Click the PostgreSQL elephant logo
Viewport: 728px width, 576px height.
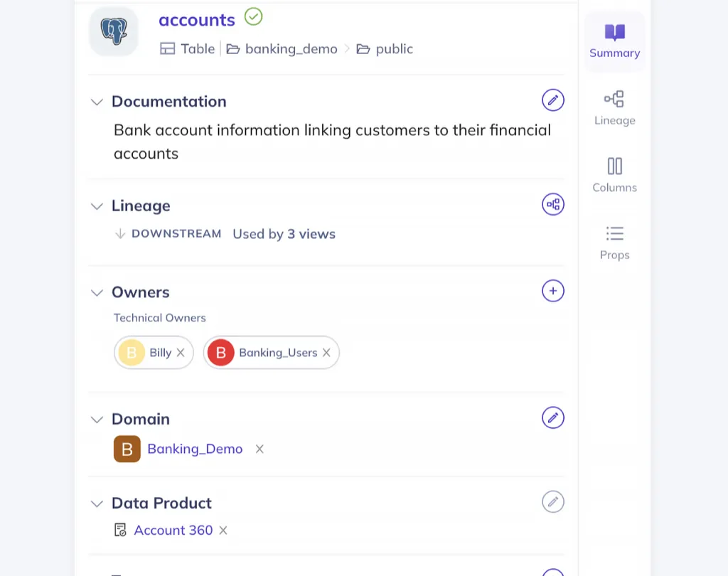coord(114,32)
